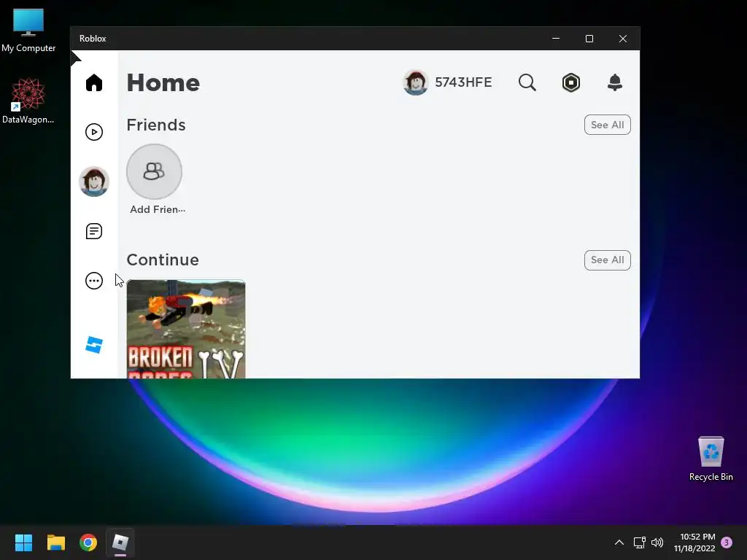Click the Home page heading

pyautogui.click(x=163, y=83)
